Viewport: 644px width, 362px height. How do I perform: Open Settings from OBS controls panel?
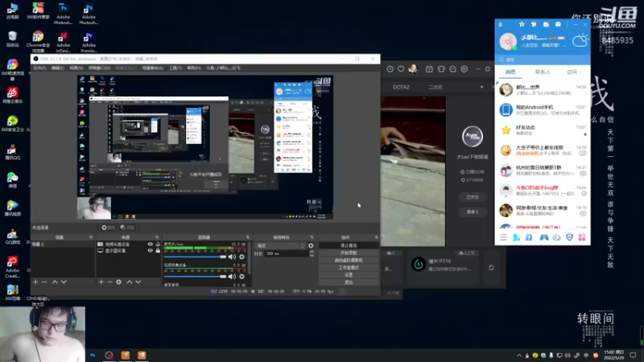(x=349, y=275)
